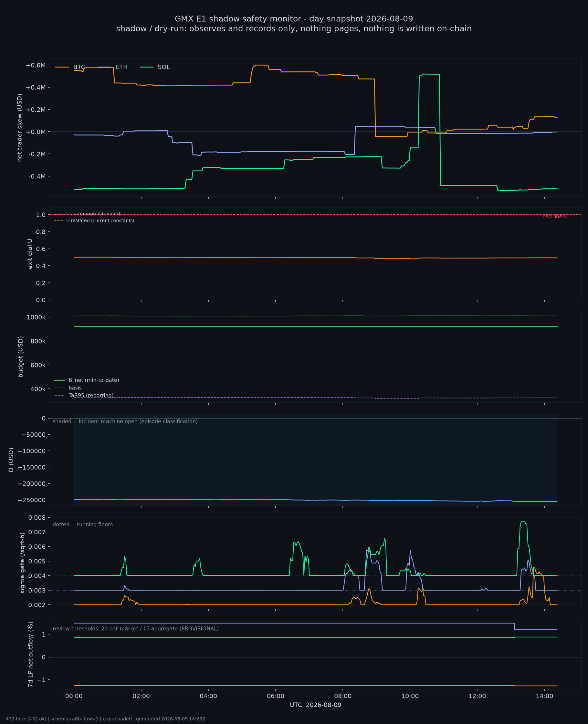The image size is (588, 724).
Task: Click the "0.002" sigma tick label
Action: click(x=37, y=605)
